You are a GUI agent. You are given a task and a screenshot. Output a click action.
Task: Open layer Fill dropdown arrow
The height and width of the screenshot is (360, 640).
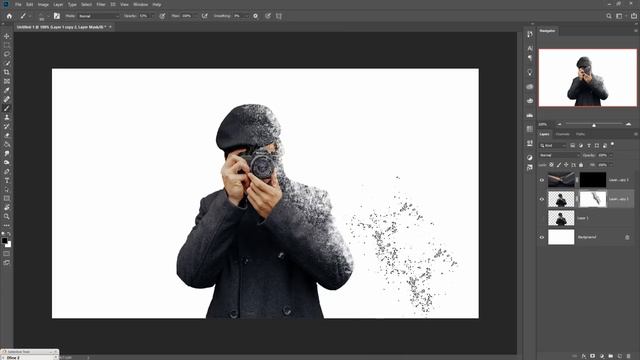pyautogui.click(x=611, y=165)
